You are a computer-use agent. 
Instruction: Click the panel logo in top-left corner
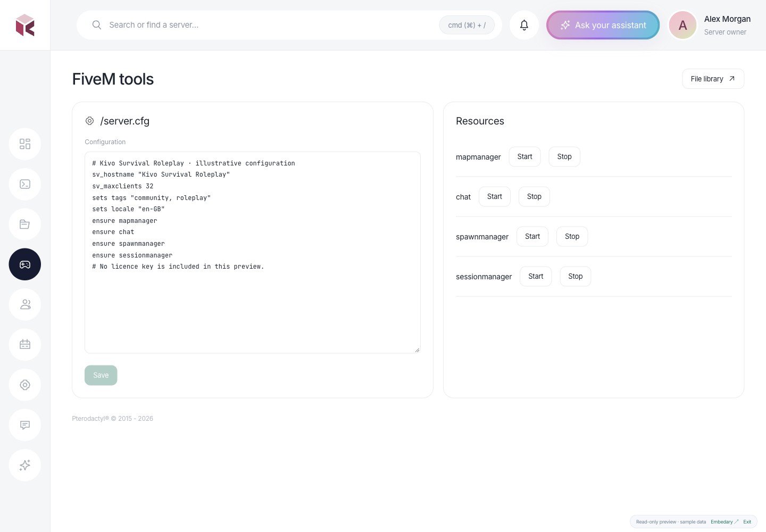[25, 25]
